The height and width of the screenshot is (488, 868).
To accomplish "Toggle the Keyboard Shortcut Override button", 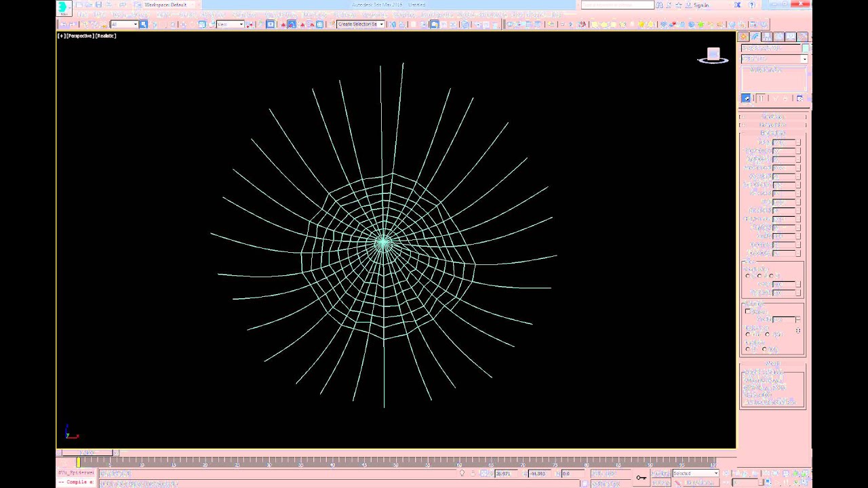I will [271, 24].
